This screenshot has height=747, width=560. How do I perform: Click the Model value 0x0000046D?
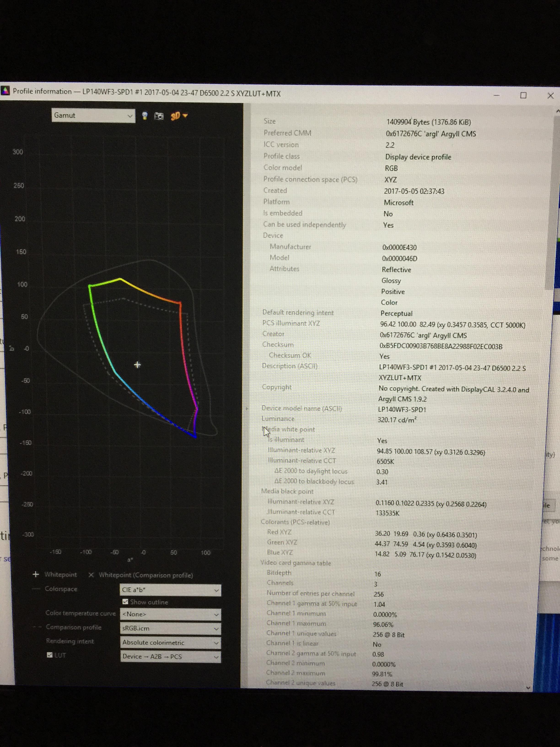399,259
